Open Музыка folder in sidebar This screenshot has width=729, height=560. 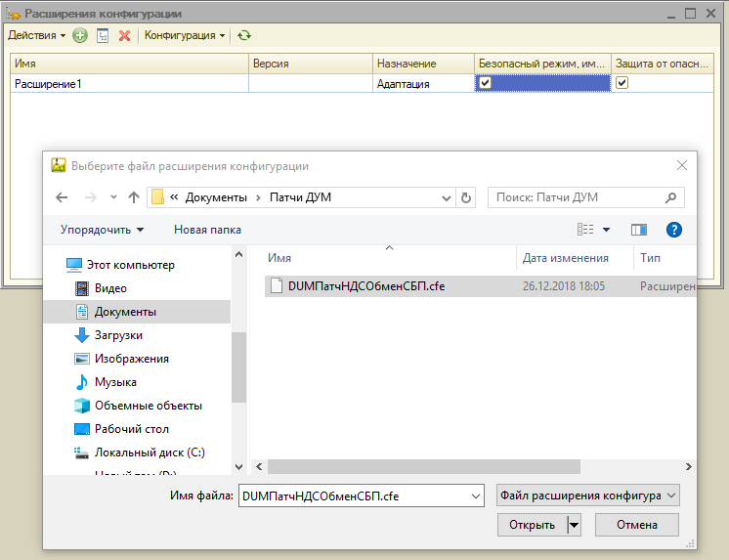pos(115,382)
